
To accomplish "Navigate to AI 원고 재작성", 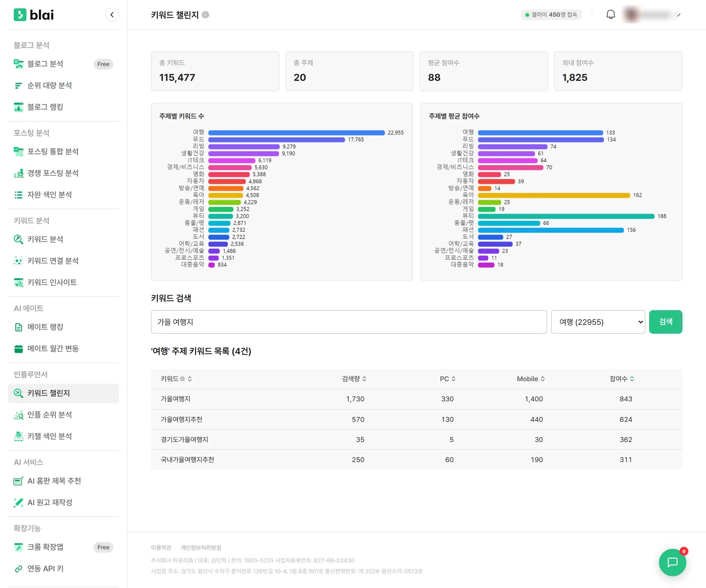I will click(64, 502).
